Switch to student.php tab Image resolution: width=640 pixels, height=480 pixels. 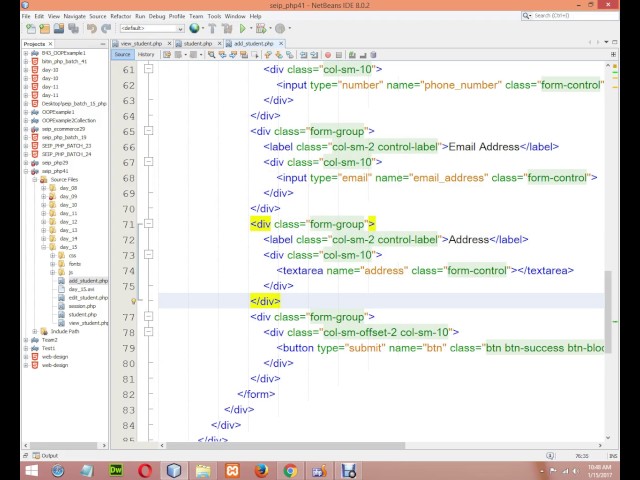pyautogui.click(x=198, y=43)
